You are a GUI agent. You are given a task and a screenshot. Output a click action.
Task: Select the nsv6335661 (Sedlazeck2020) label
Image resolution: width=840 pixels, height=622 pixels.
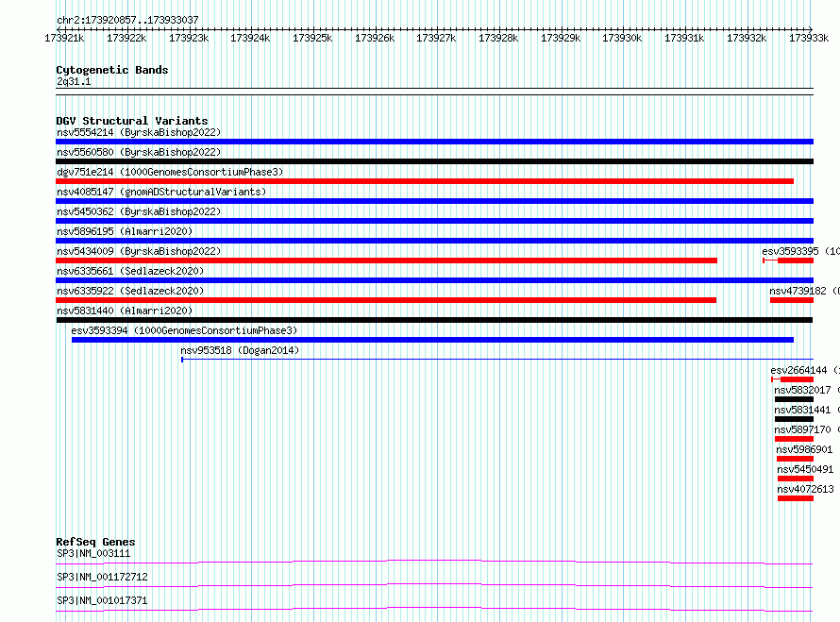click(x=130, y=271)
